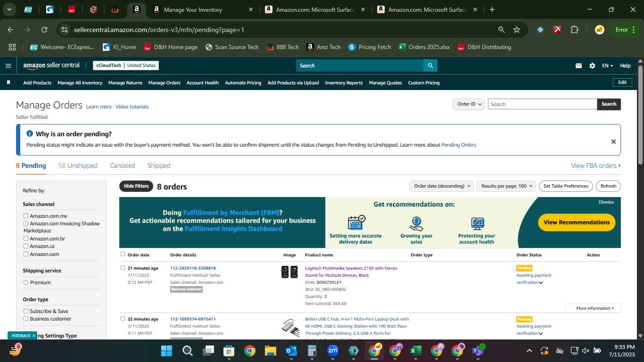Open Microsoft Teams from taskbar
The image size is (644, 362).
click(x=478, y=351)
